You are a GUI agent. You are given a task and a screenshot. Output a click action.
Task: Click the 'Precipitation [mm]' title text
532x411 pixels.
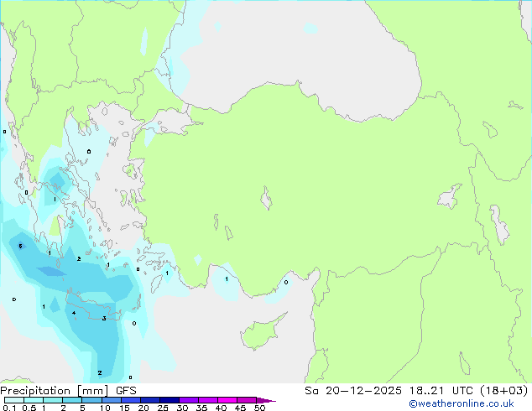click(55, 391)
